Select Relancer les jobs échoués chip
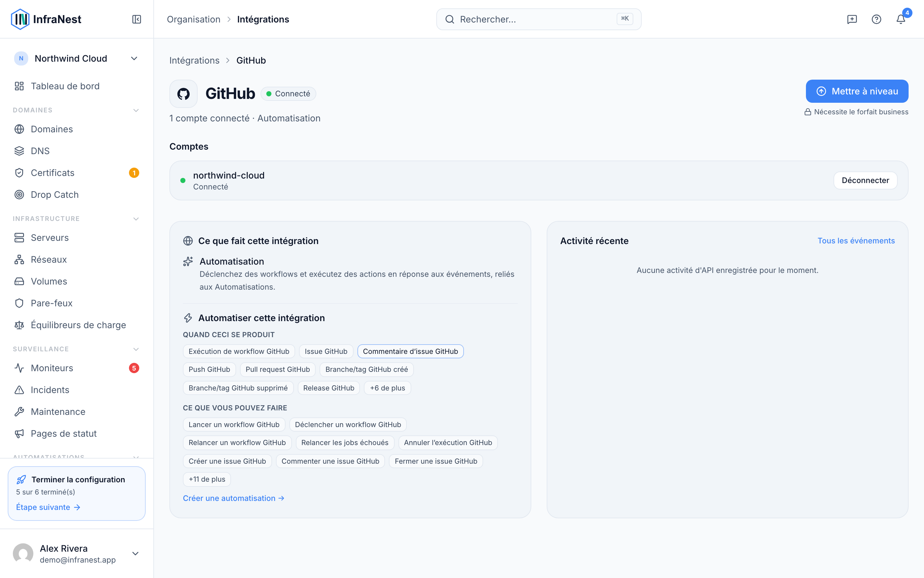 (345, 443)
